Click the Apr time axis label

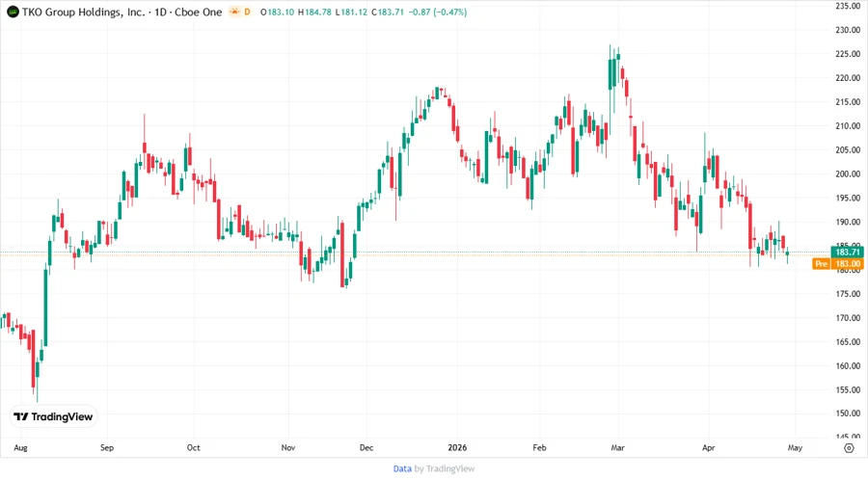(x=709, y=447)
